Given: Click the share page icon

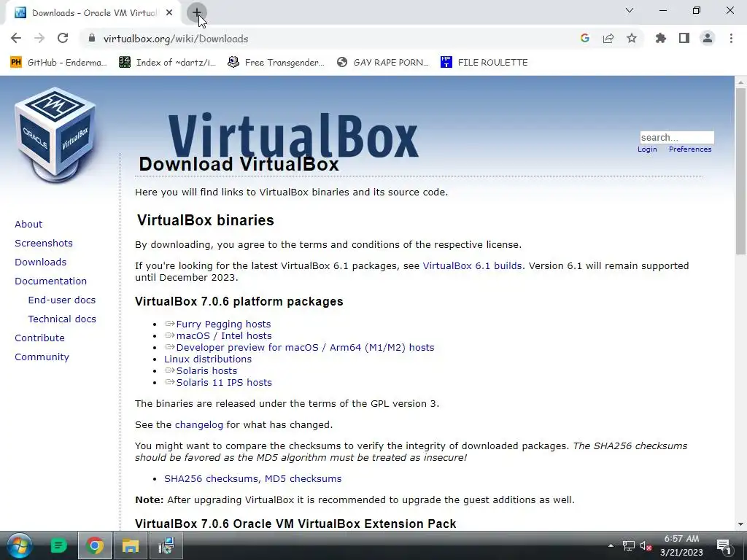Looking at the screenshot, I should click(608, 39).
